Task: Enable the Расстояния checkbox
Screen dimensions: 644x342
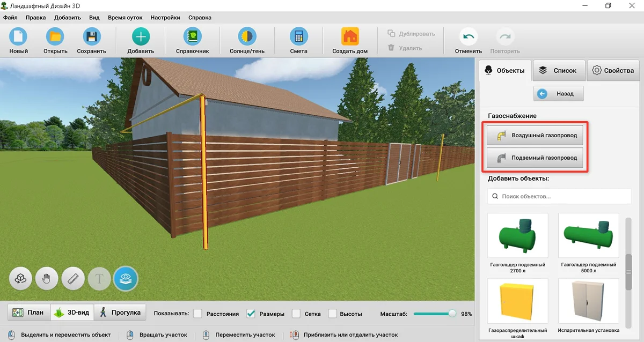Action: [x=197, y=314]
